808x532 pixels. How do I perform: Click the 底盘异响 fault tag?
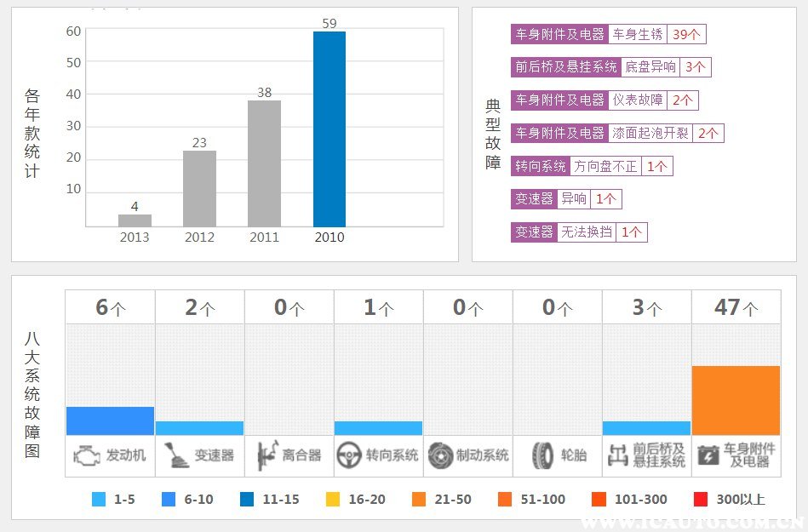click(650, 66)
